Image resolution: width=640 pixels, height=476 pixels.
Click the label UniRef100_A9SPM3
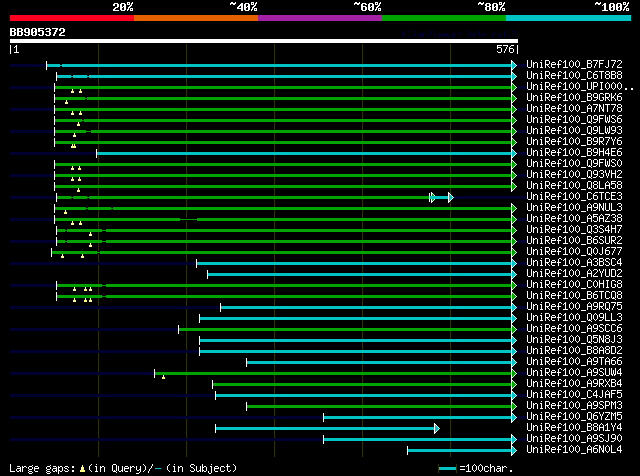574,406
